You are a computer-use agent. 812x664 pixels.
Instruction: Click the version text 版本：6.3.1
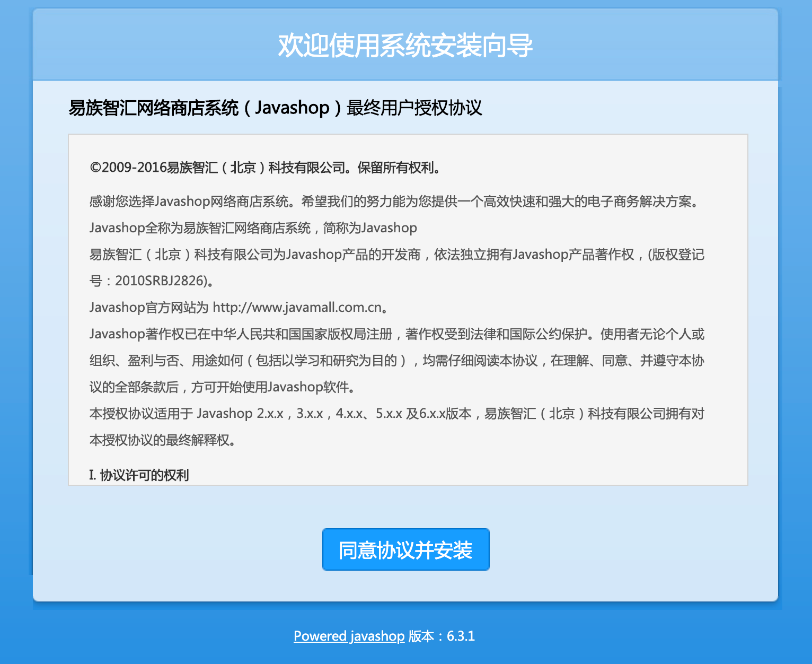[x=442, y=636]
